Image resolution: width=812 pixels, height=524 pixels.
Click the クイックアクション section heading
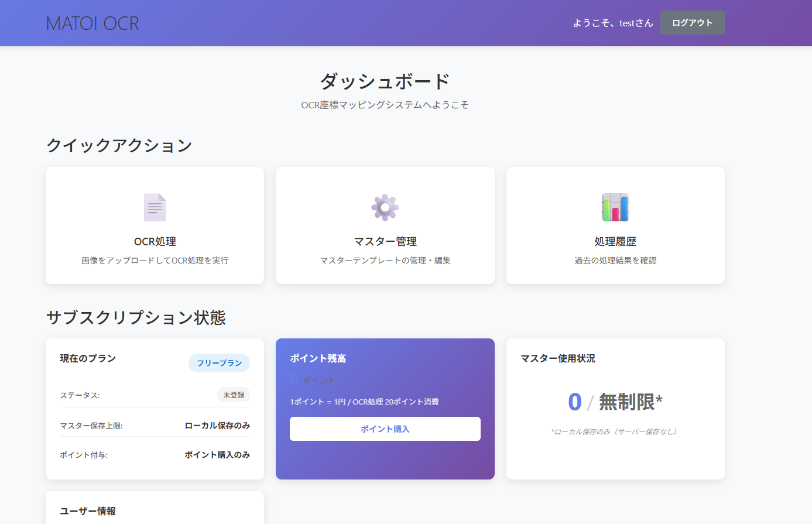[119, 145]
